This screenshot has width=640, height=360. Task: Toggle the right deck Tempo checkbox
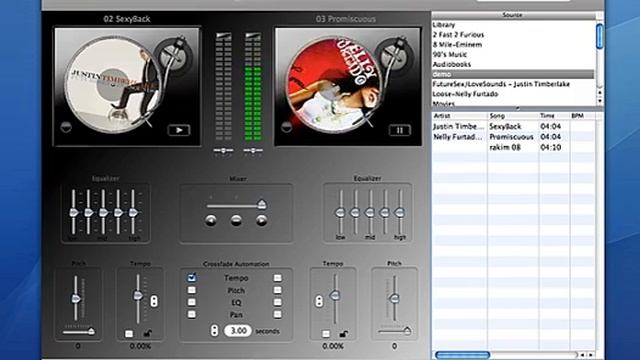326,334
